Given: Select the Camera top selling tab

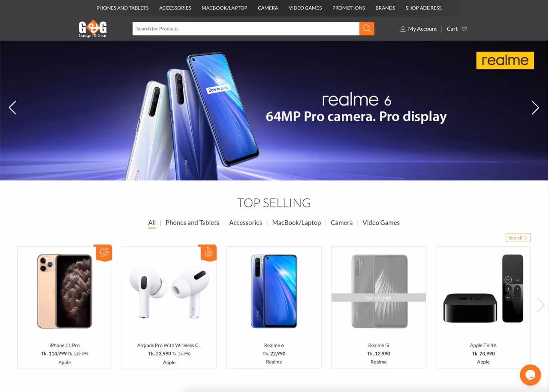Looking at the screenshot, I should coord(341,222).
